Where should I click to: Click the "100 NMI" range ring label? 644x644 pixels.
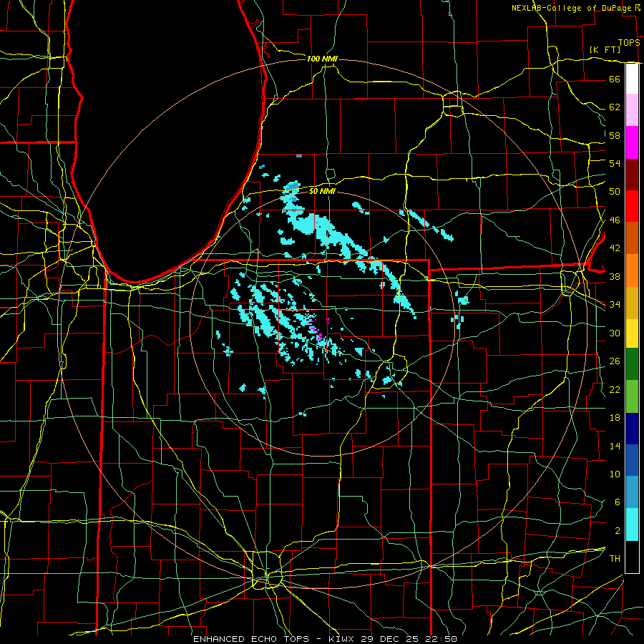322,59
